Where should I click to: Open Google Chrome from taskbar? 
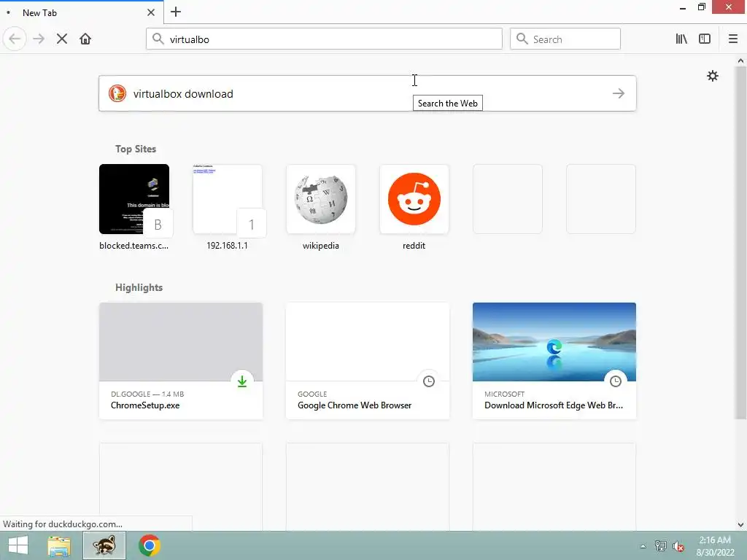tap(149, 545)
